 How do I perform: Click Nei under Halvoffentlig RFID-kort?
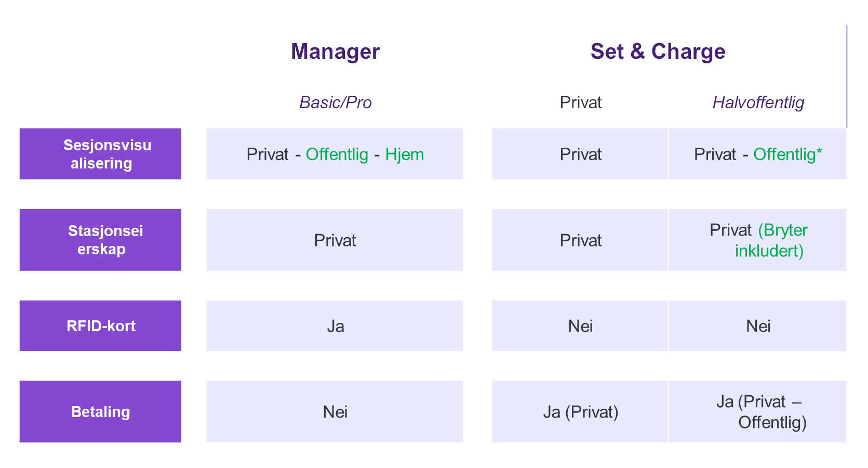pos(757,326)
